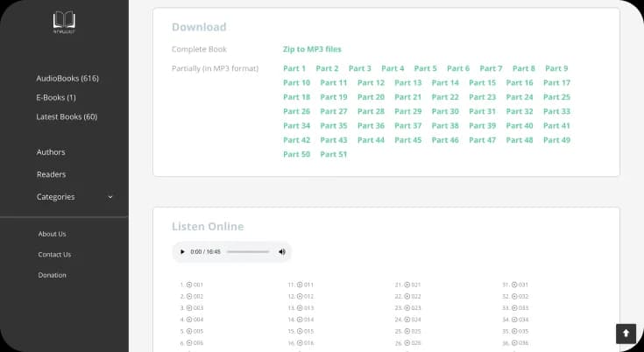Play track 015 from the list
The width and height of the screenshot is (644, 352).
[305, 331]
